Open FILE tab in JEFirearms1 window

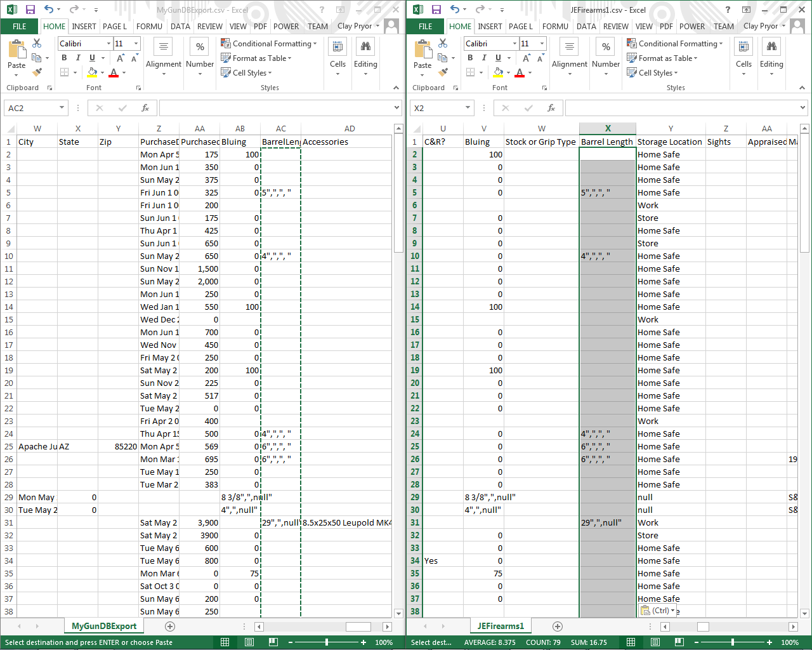coord(426,27)
